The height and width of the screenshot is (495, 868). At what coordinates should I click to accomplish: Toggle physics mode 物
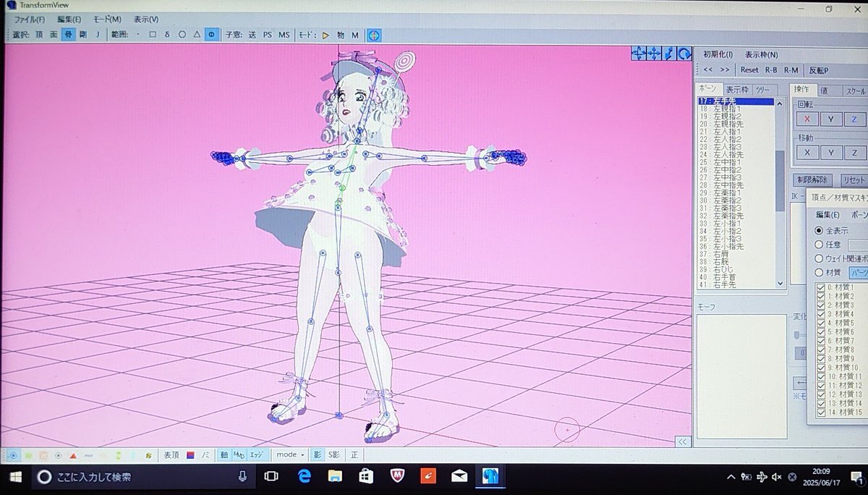[x=341, y=35]
